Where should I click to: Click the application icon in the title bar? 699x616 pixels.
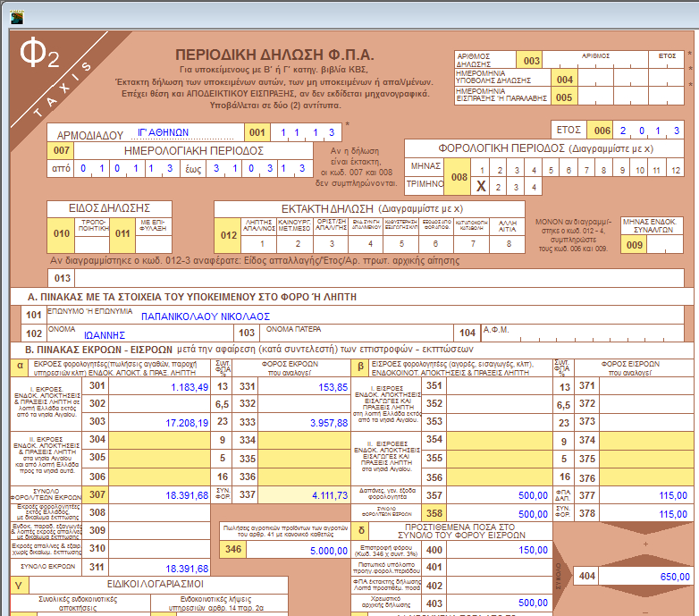(17, 17)
